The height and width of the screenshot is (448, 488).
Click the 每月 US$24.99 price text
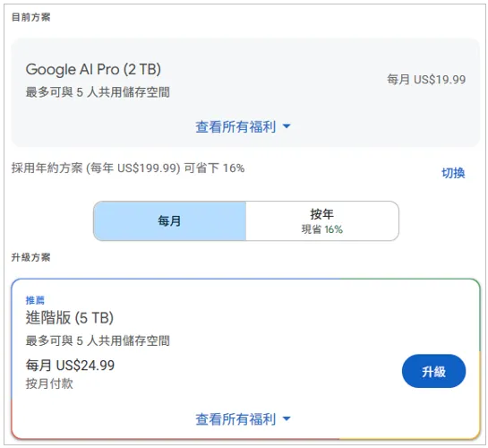(70, 366)
